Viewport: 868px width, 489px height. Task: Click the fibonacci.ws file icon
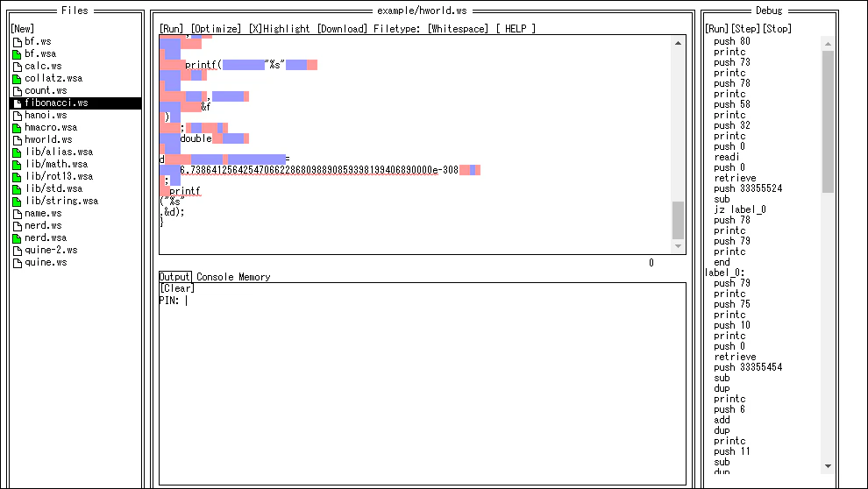pyautogui.click(x=18, y=103)
